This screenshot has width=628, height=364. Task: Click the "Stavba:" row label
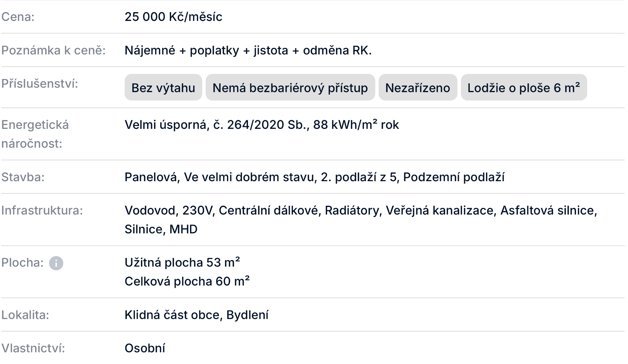(x=23, y=177)
